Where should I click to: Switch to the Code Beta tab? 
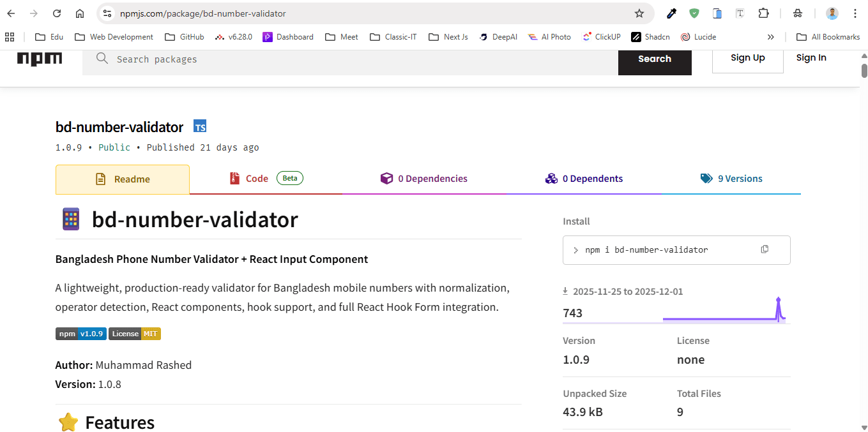266,179
